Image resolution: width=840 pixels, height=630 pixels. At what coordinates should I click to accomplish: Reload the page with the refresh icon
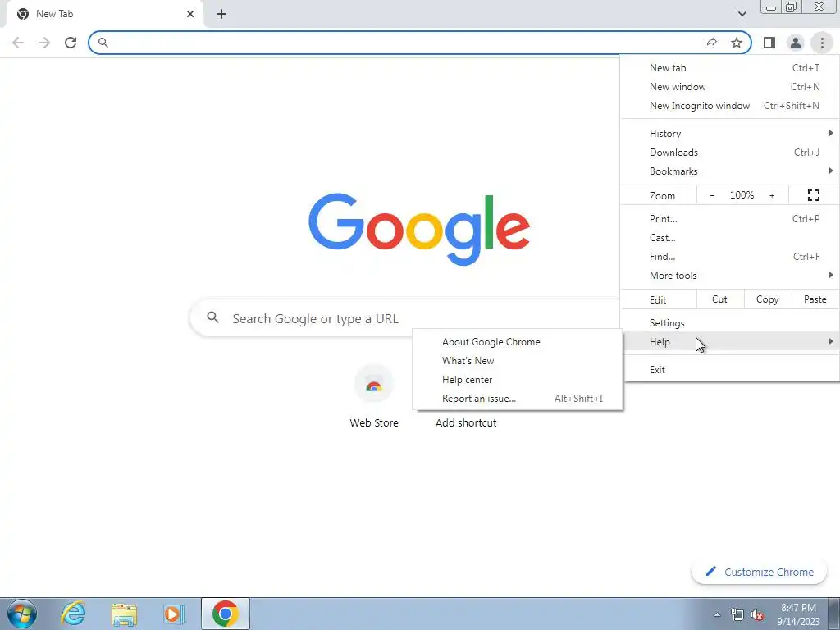click(71, 43)
